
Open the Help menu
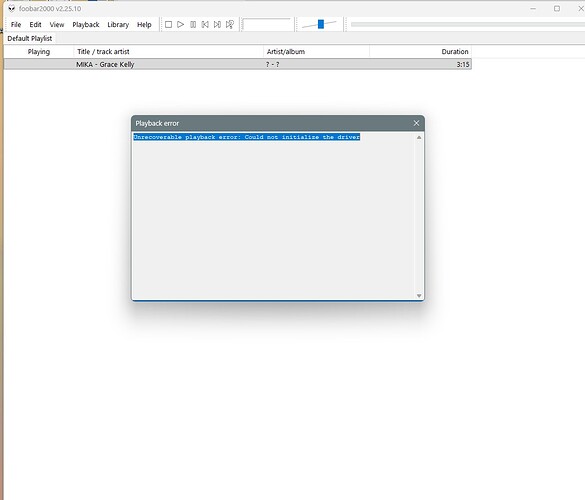(x=144, y=25)
